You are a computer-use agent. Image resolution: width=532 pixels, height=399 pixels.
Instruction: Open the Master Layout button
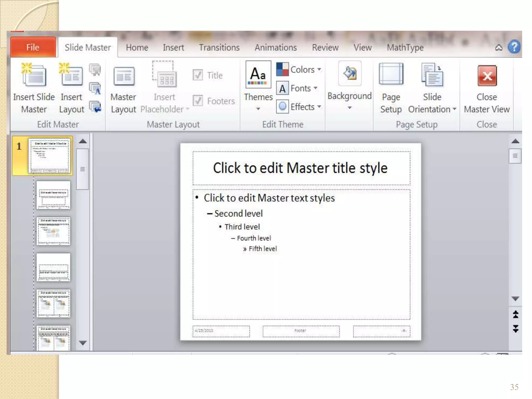(x=124, y=76)
